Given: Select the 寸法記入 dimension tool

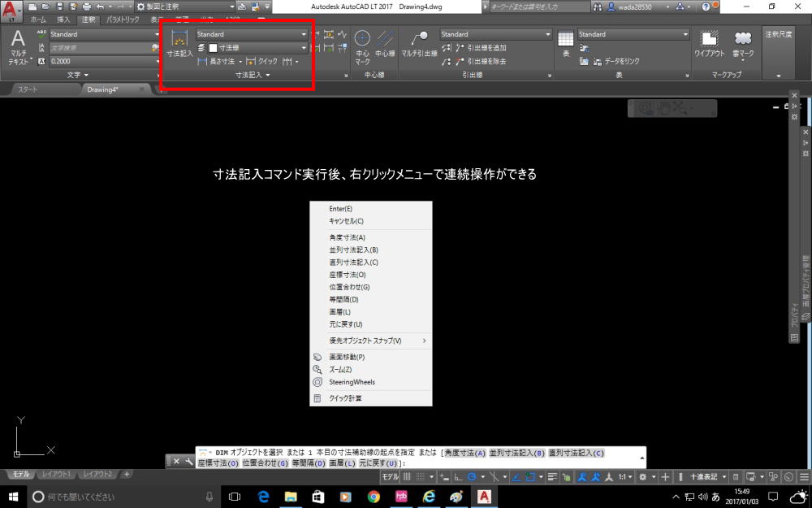Looking at the screenshot, I should [179, 44].
